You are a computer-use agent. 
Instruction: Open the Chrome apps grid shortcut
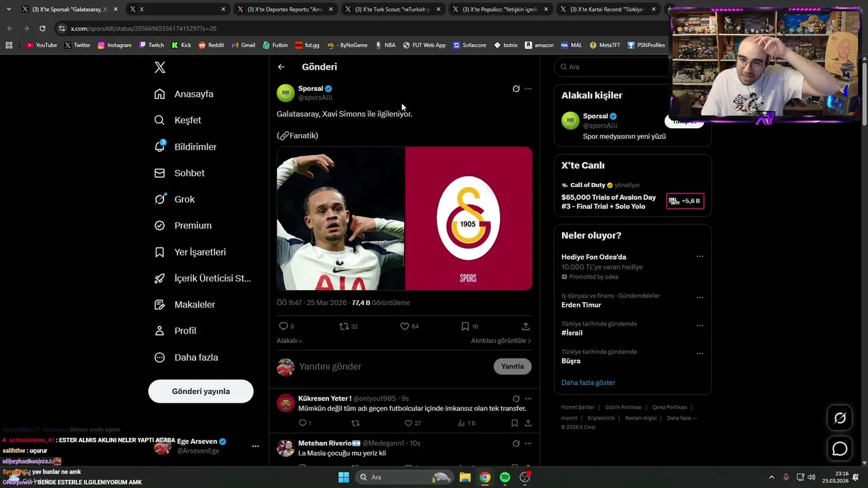click(x=9, y=45)
